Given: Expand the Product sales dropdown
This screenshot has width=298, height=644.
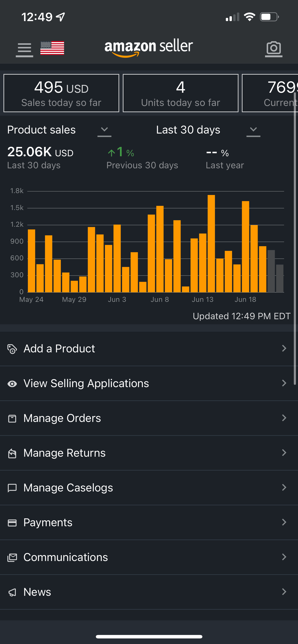Looking at the screenshot, I should coord(104,130).
